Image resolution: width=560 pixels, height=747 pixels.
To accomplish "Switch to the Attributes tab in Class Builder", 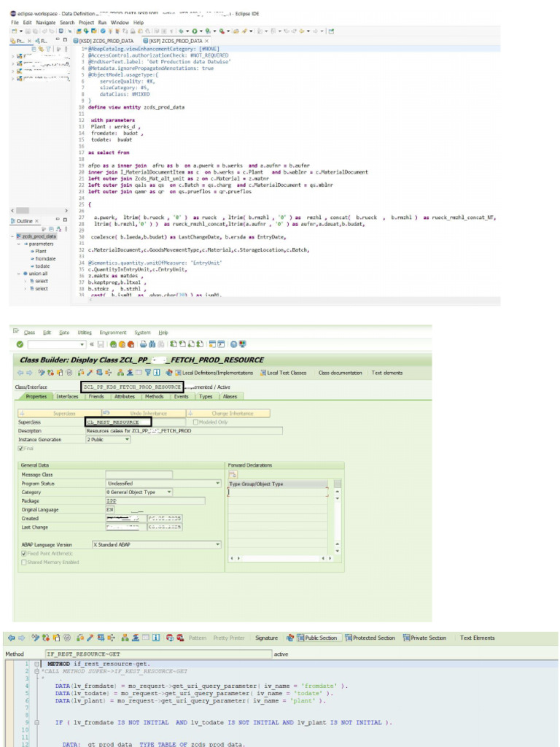I will coord(124,396).
